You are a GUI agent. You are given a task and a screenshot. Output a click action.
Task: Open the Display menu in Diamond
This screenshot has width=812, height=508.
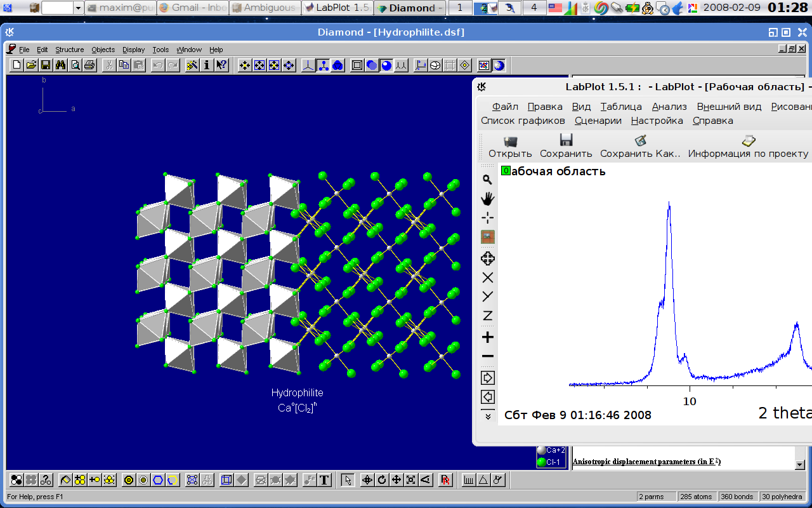click(x=133, y=50)
